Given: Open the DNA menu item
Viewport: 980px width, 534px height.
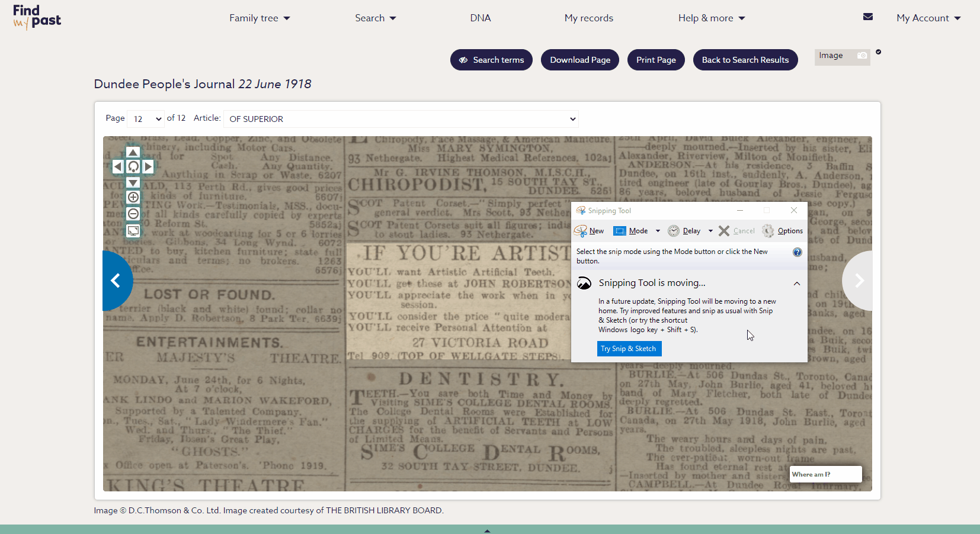Looking at the screenshot, I should 481,18.
